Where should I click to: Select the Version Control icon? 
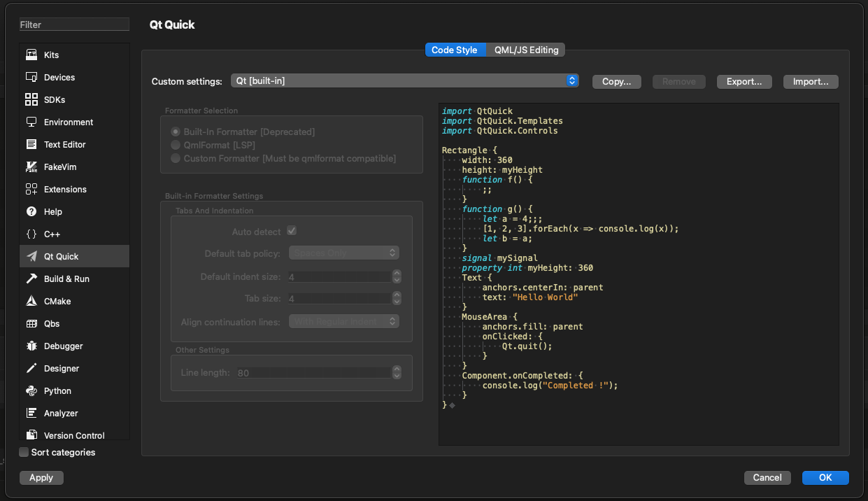pos(31,435)
